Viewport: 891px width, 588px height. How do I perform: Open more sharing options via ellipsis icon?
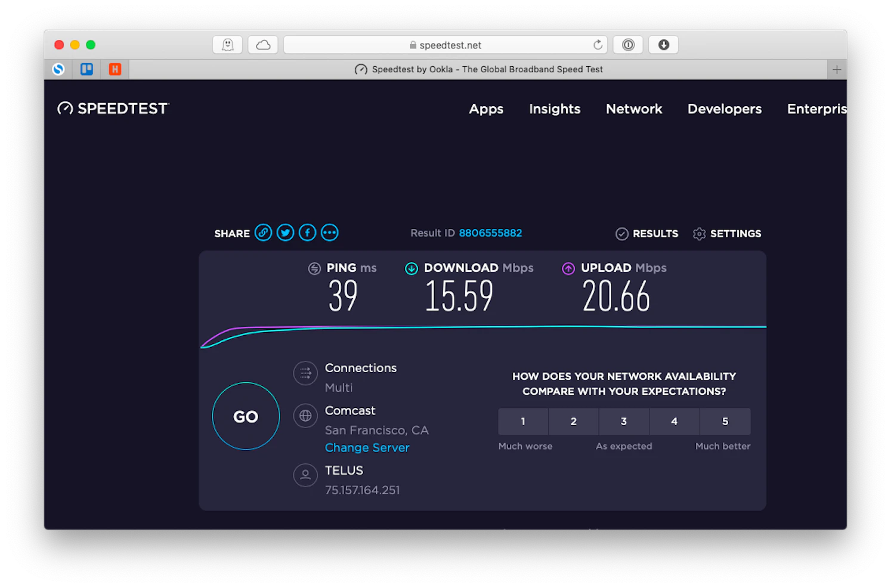[x=329, y=233]
